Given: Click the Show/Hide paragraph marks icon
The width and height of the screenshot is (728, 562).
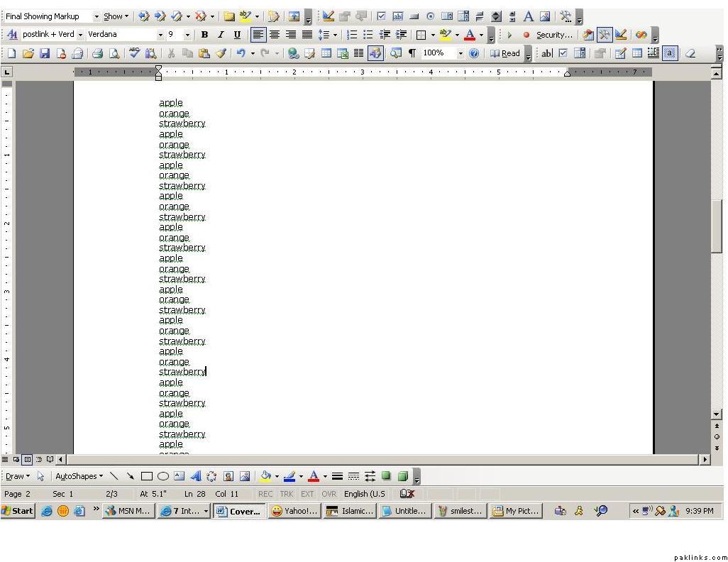Looking at the screenshot, I should coord(412,53).
